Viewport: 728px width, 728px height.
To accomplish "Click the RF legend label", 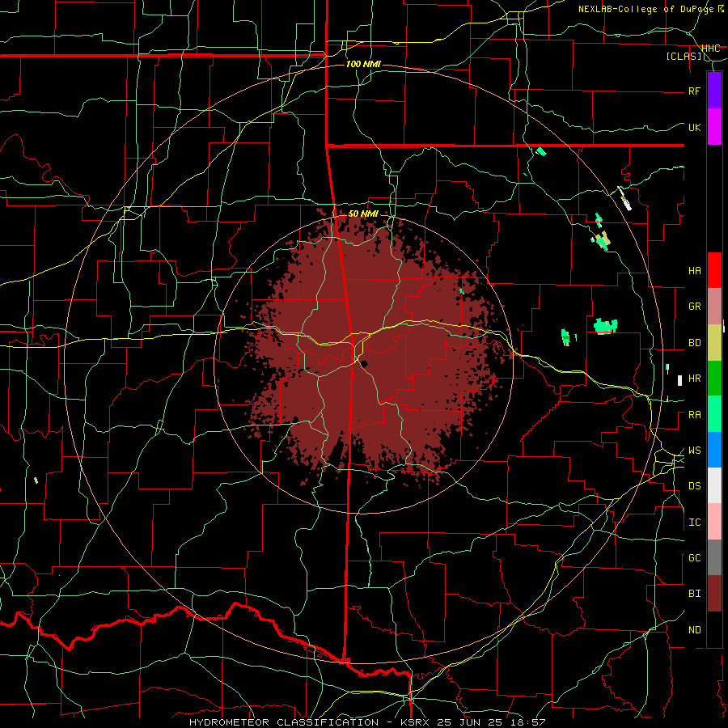I will point(694,91).
